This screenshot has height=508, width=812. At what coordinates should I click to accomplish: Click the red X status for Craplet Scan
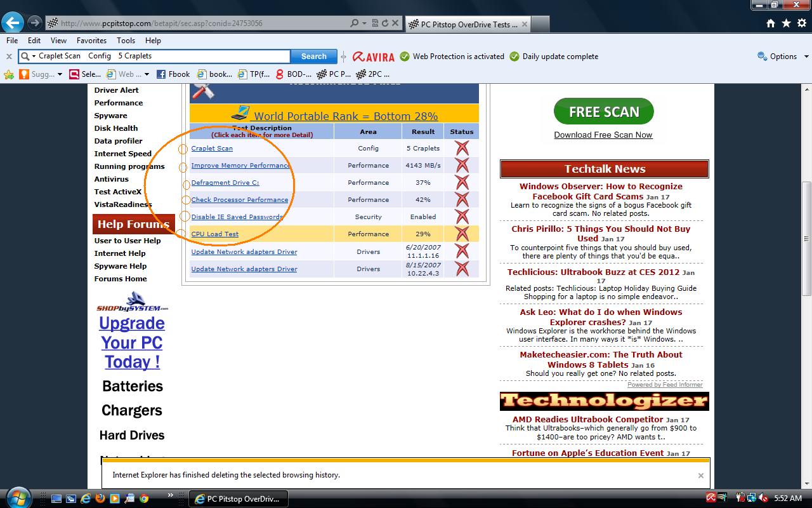(x=462, y=148)
